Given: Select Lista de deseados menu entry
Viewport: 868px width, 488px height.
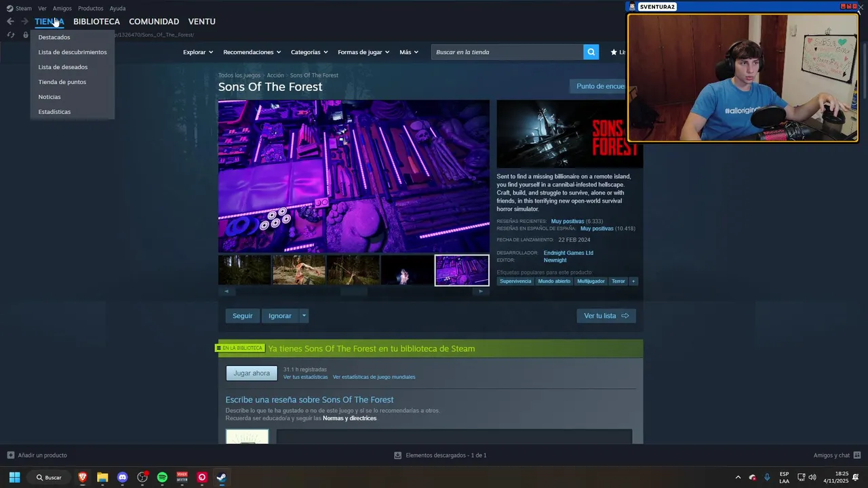Looking at the screenshot, I should pyautogui.click(x=73, y=67).
